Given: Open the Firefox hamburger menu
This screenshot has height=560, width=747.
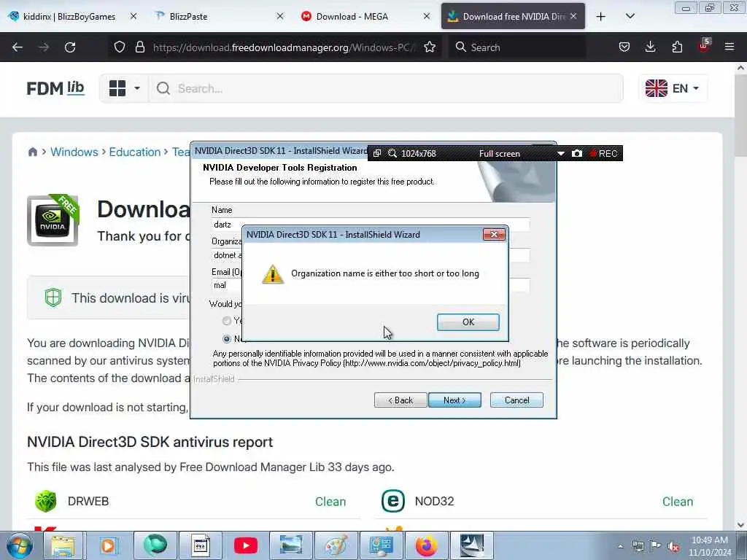Looking at the screenshot, I should 729,47.
